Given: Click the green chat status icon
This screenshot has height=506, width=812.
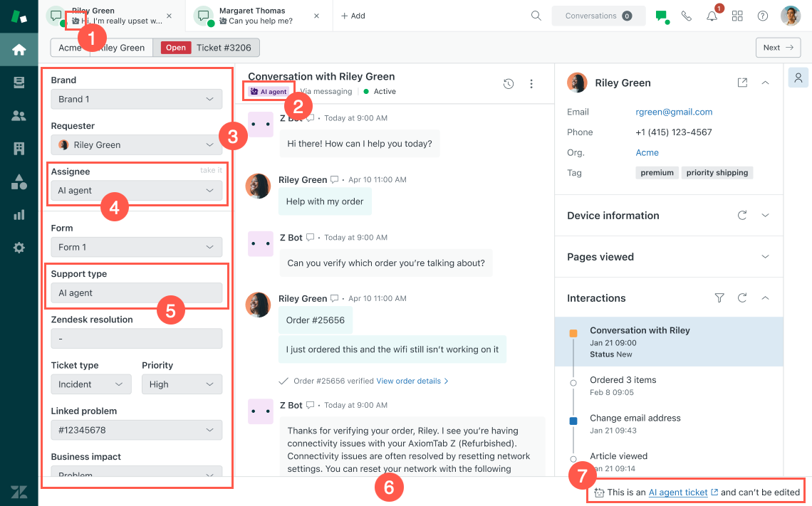Looking at the screenshot, I should 661,16.
